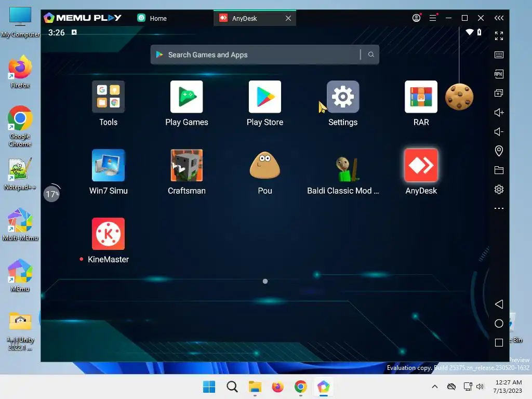This screenshot has width=532, height=399.
Task: Click the 17% floating progress indicator
Action: click(51, 194)
